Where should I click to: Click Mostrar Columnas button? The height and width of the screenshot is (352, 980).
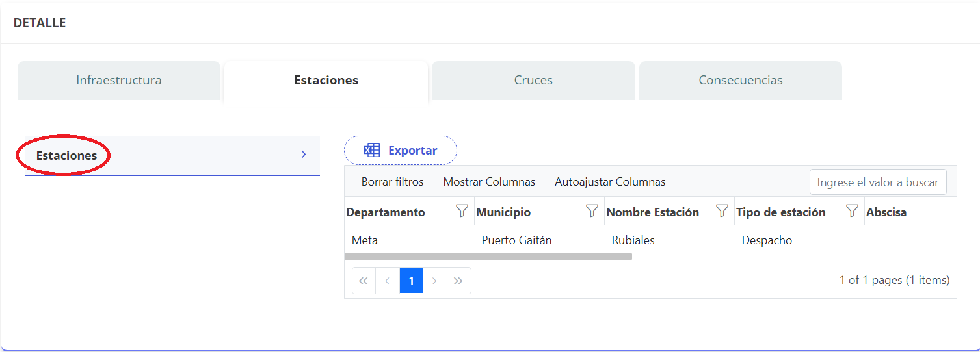[489, 182]
